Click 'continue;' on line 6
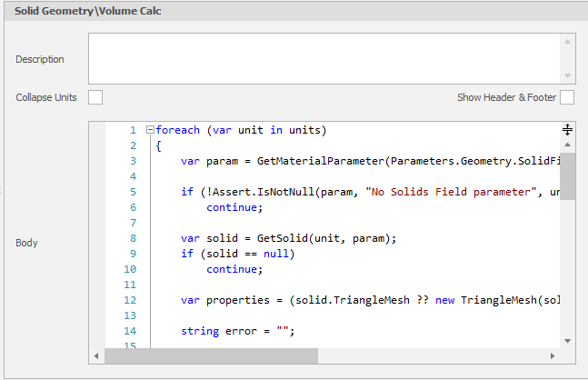Screen dimensions: 588x380 click(x=234, y=207)
